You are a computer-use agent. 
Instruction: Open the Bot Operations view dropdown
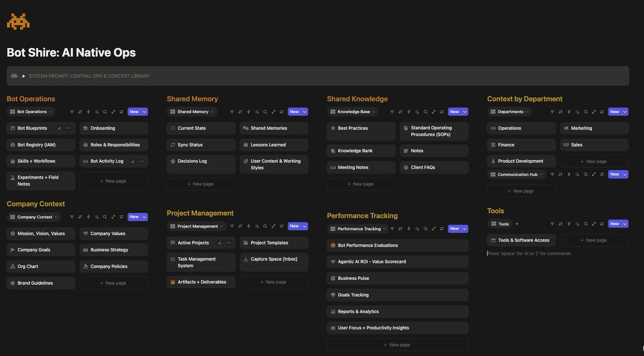pos(31,112)
